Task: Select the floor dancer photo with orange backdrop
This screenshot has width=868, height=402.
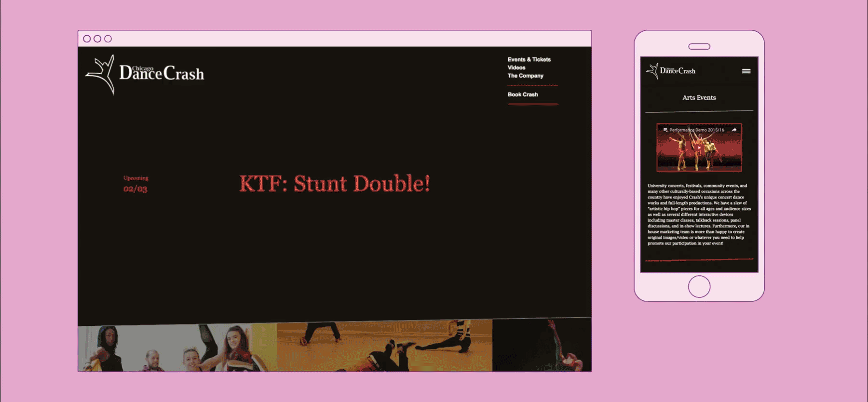Action: coord(384,345)
